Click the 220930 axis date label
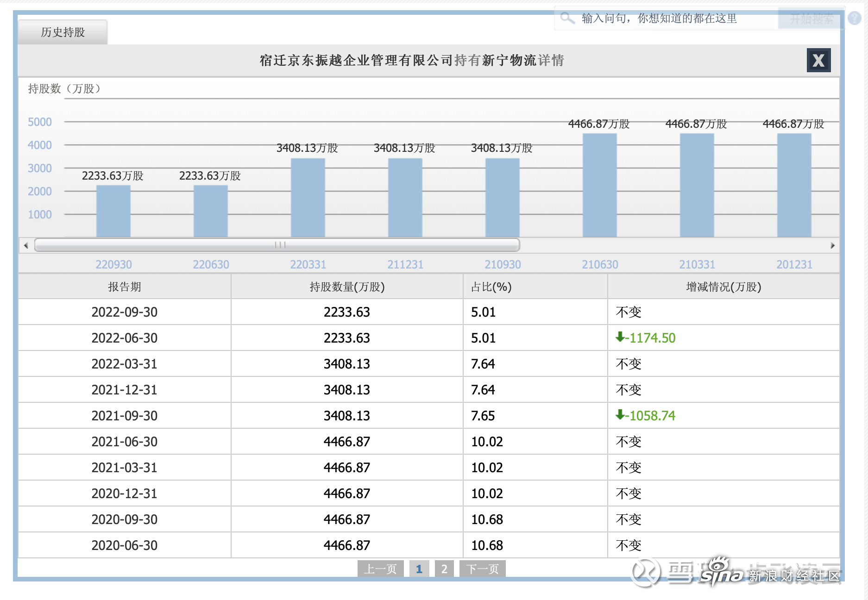868x600 pixels. [x=113, y=264]
